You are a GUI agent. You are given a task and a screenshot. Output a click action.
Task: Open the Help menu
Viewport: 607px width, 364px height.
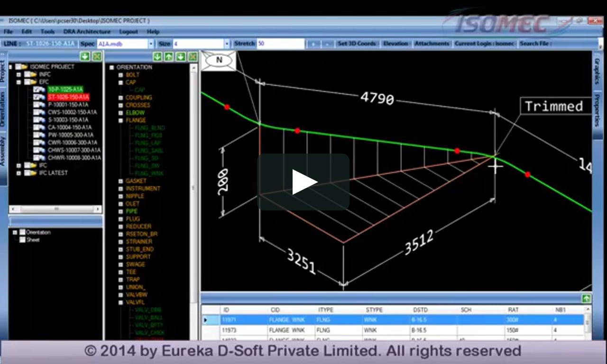click(153, 32)
